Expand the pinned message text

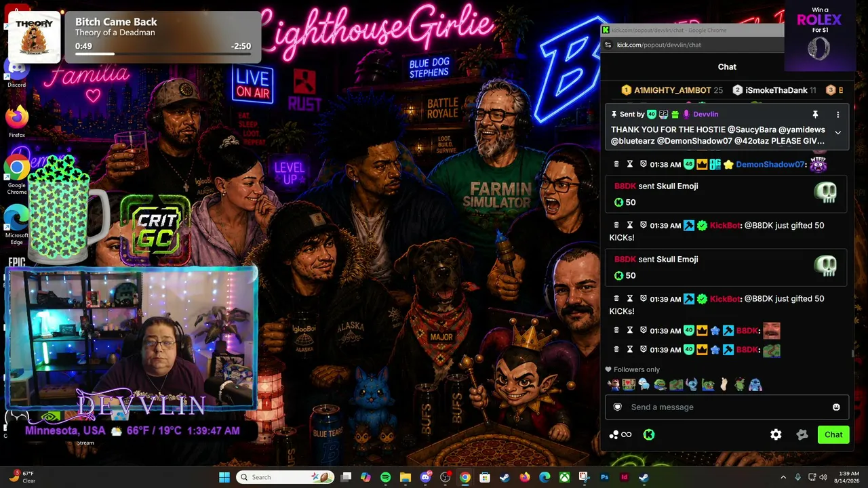[x=837, y=133]
